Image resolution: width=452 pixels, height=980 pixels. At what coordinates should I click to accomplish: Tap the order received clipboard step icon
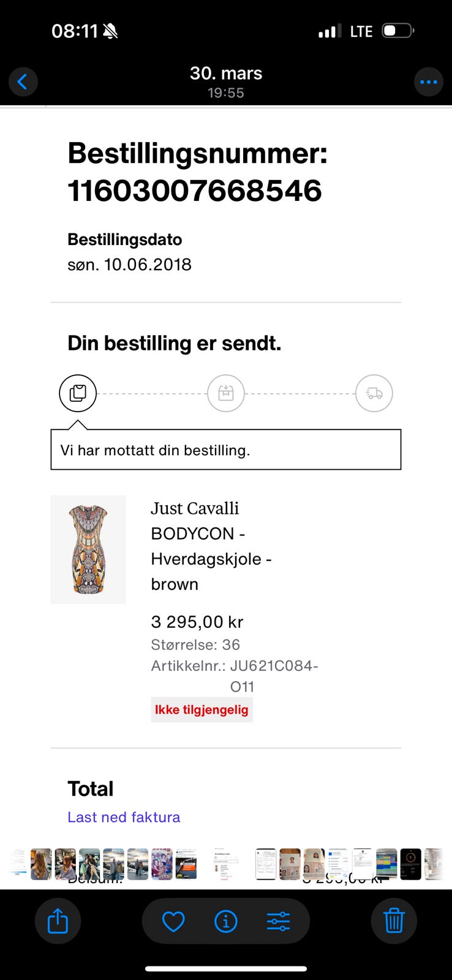tap(78, 393)
